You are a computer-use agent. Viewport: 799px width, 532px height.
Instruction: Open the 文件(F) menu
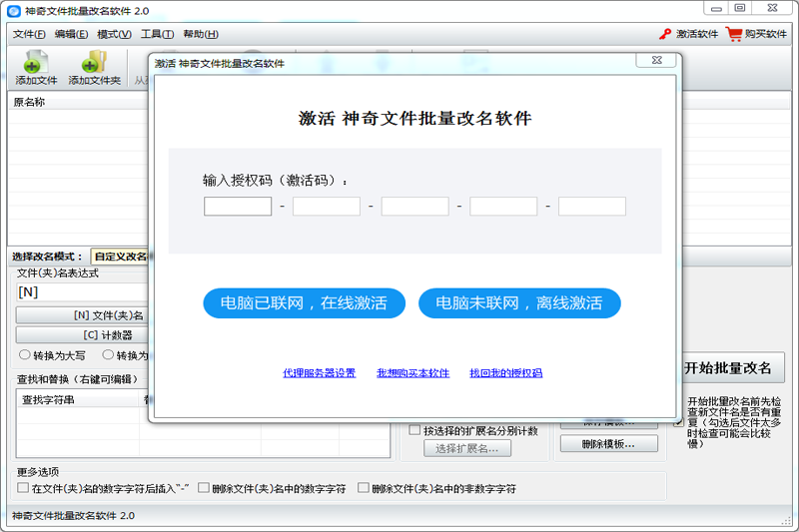29,34
